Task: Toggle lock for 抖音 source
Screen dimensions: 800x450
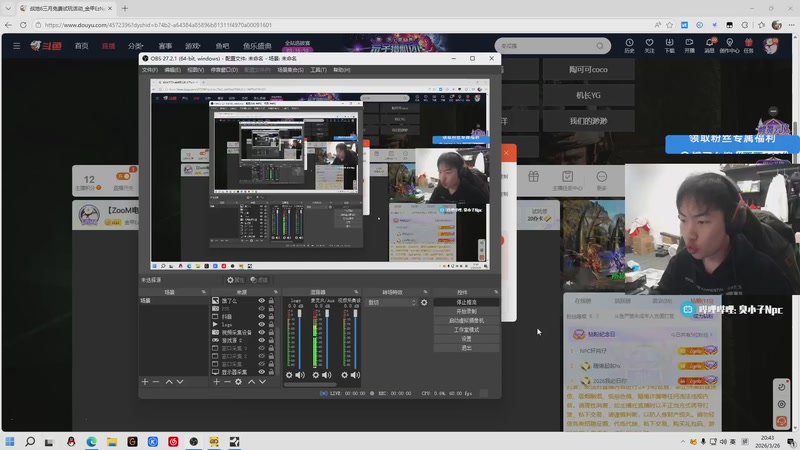Action: (x=271, y=316)
